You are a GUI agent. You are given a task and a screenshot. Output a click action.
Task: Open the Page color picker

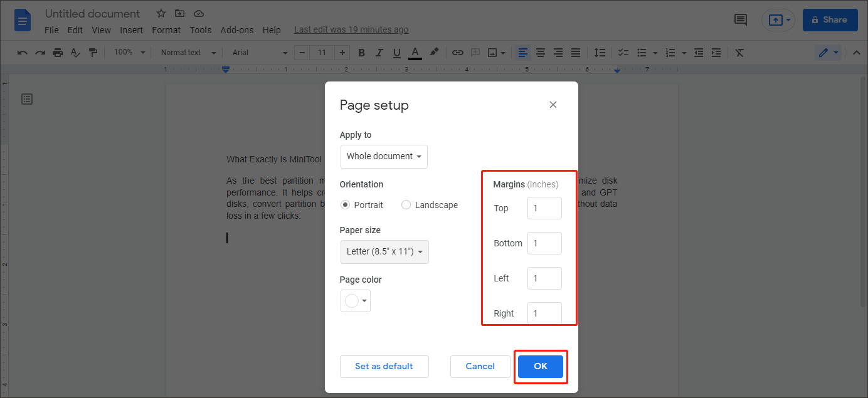click(x=356, y=301)
